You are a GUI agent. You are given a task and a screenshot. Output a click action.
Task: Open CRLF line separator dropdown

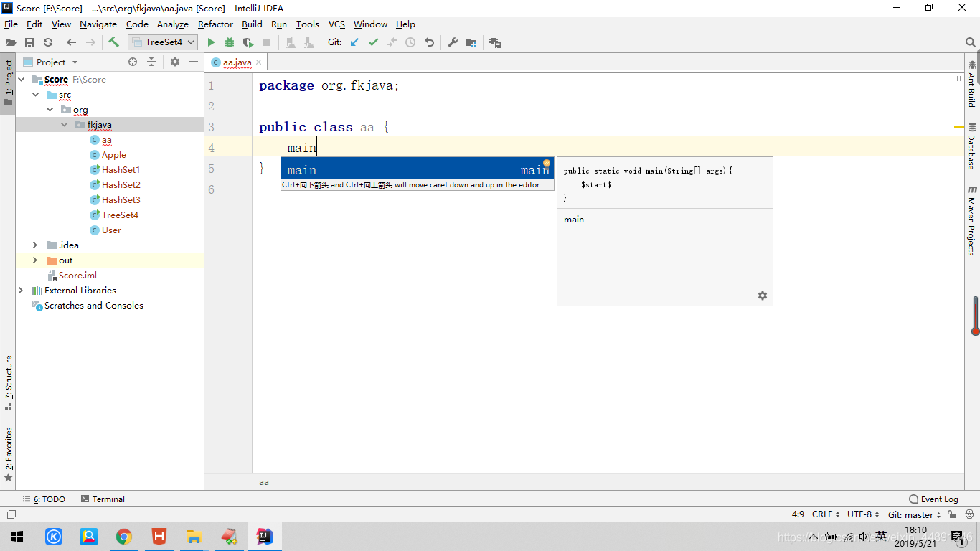click(x=826, y=514)
